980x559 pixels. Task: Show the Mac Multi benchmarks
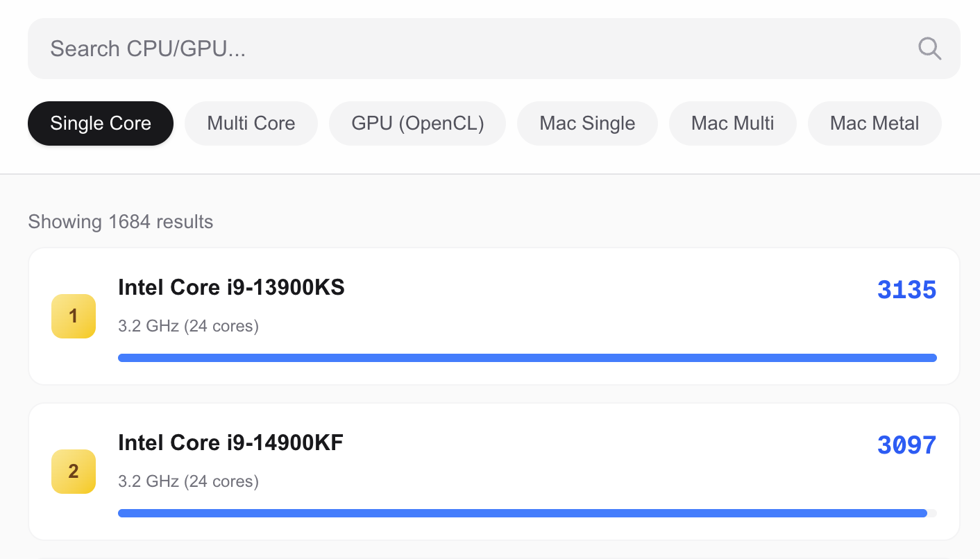coord(732,123)
